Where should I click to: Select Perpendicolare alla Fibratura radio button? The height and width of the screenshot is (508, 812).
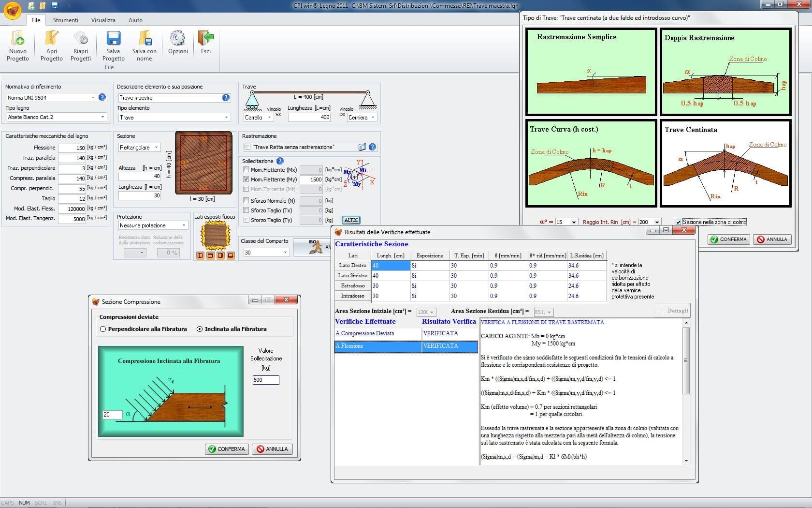103,329
